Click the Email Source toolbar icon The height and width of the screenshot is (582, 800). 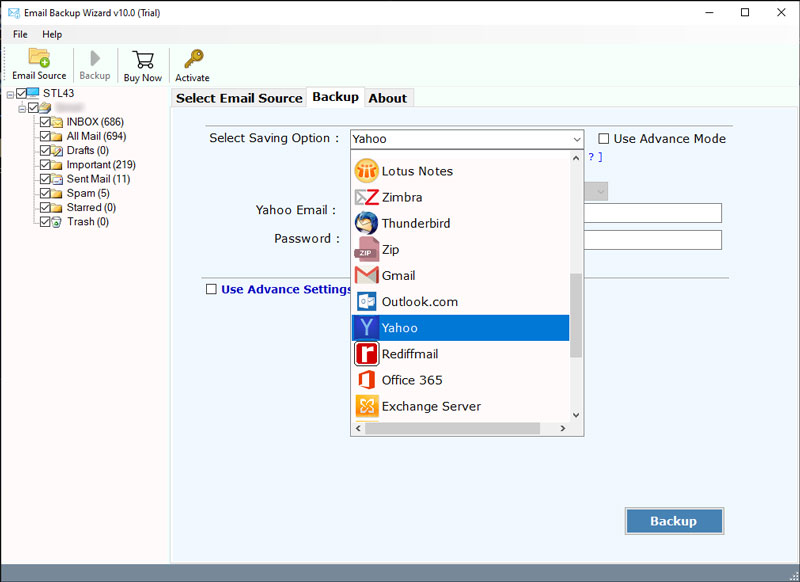coord(39,57)
